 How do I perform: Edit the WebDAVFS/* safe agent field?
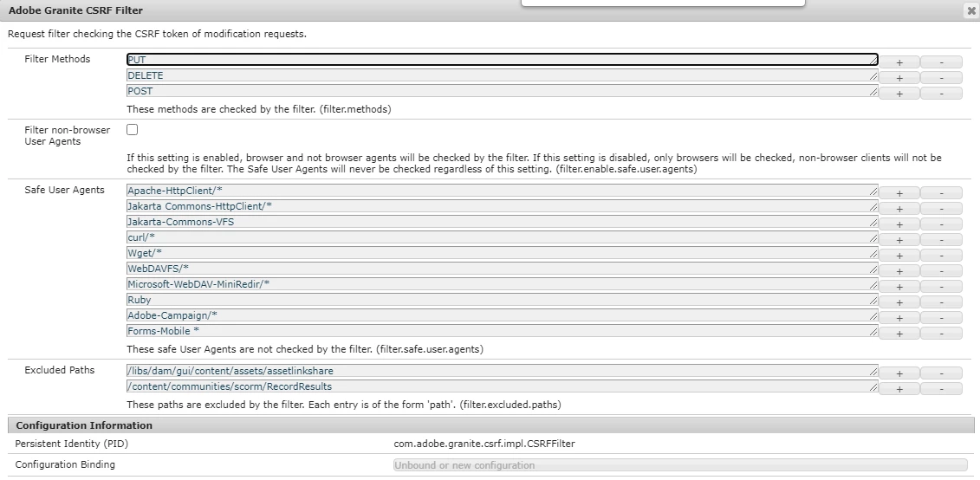coord(502,268)
